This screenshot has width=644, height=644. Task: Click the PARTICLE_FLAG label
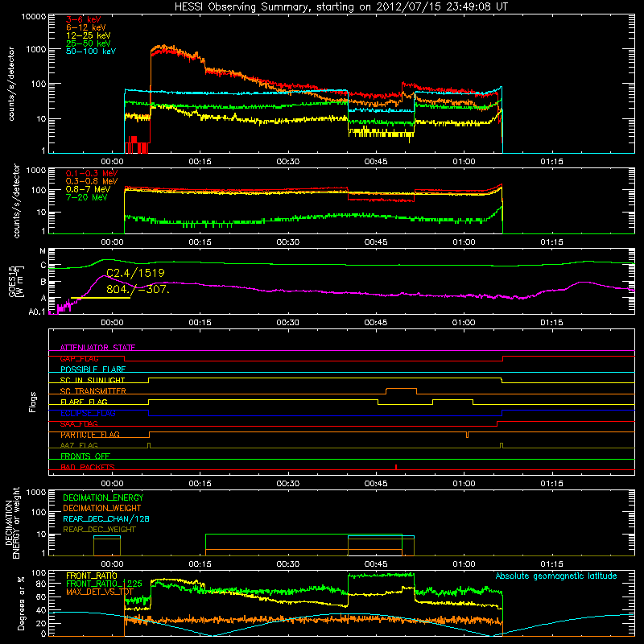click(x=90, y=435)
